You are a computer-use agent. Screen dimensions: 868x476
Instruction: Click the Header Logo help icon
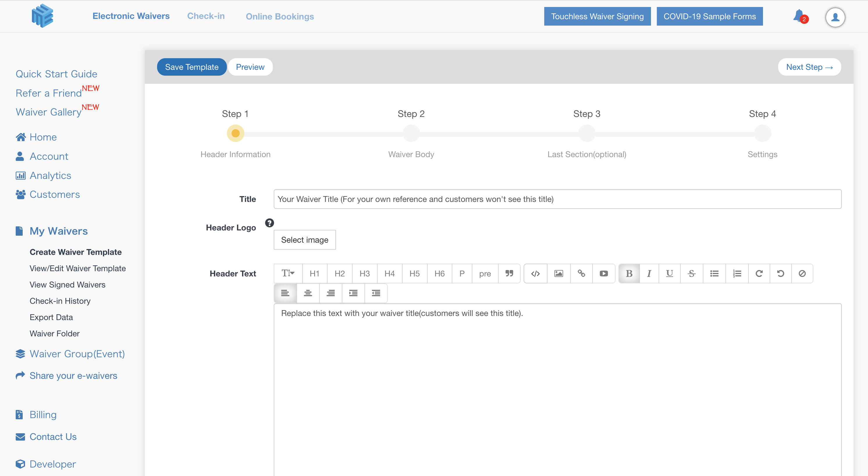point(269,223)
